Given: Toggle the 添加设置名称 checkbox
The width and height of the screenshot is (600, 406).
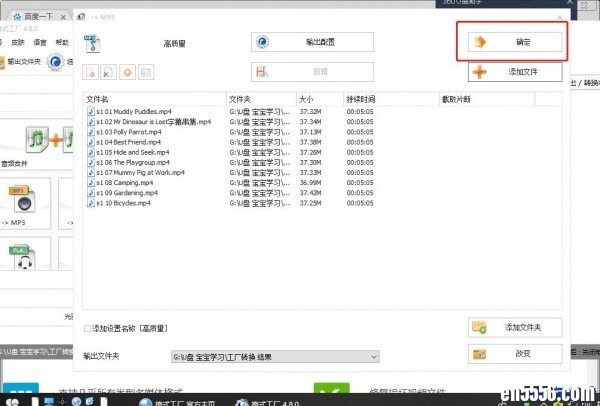Looking at the screenshot, I should (90, 328).
